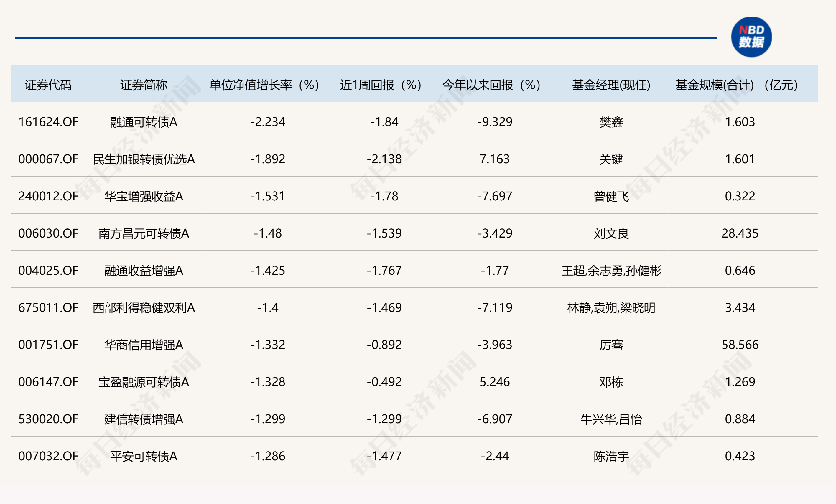Click manager name 樊鑫
Screen dimensions: 836x504
tap(611, 122)
